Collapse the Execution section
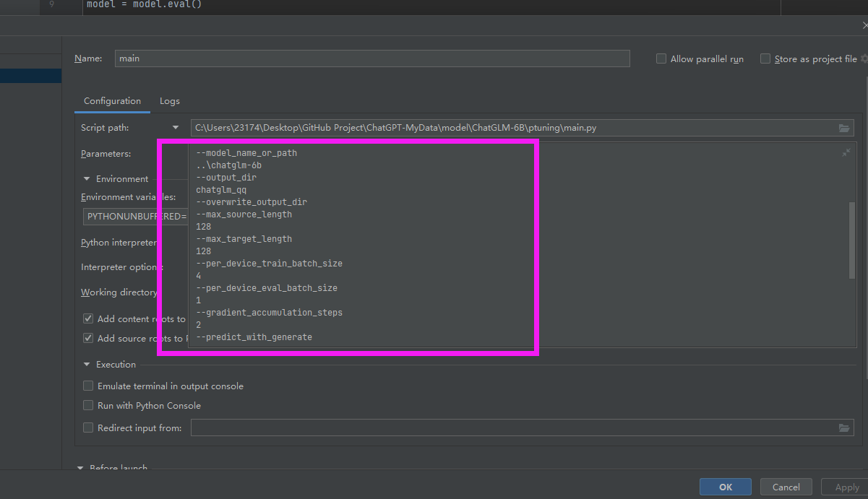Image resolution: width=868 pixels, height=499 pixels. (x=87, y=365)
